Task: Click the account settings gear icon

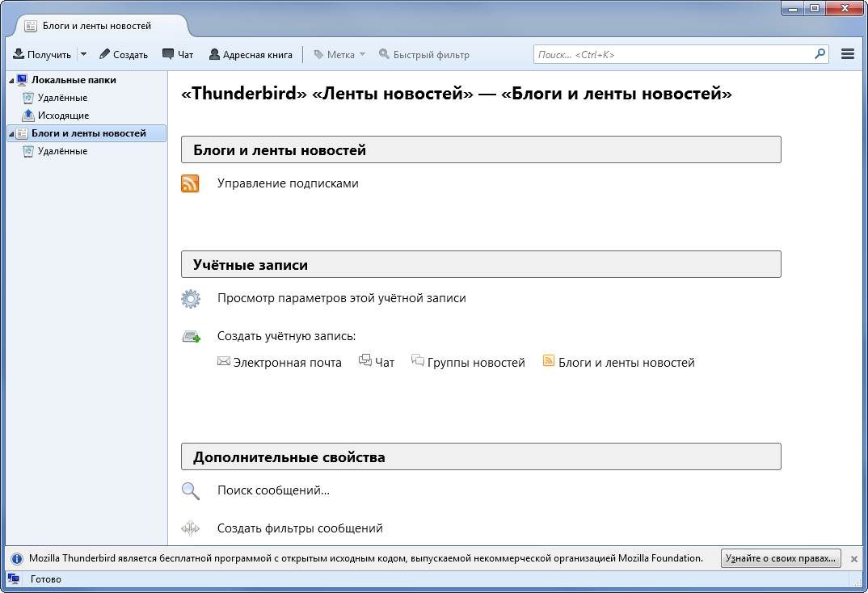Action: 191,299
